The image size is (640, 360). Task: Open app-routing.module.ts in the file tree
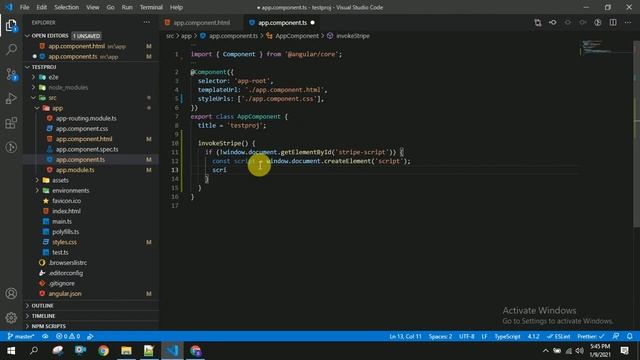click(x=86, y=118)
